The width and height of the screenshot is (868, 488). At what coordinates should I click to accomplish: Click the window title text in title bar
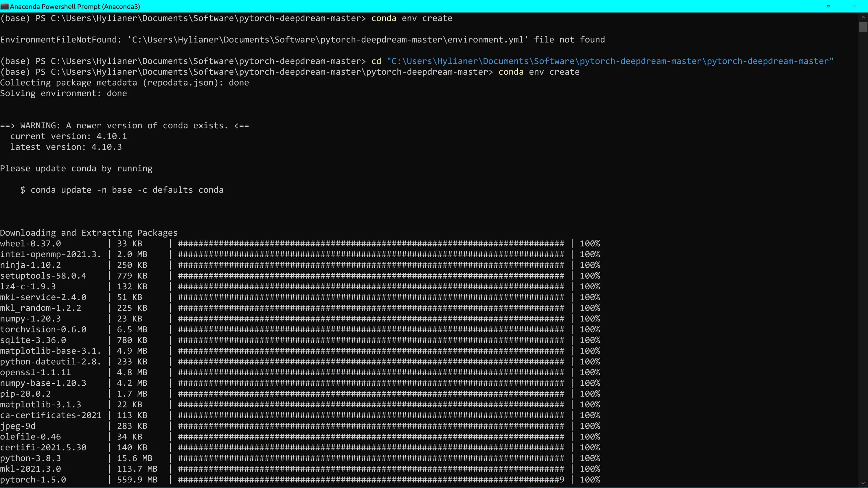coord(75,6)
